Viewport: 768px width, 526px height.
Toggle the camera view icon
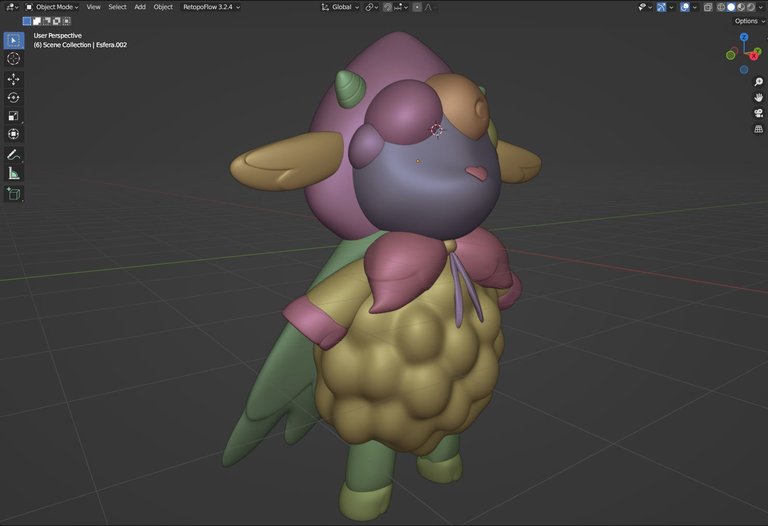tap(758, 113)
